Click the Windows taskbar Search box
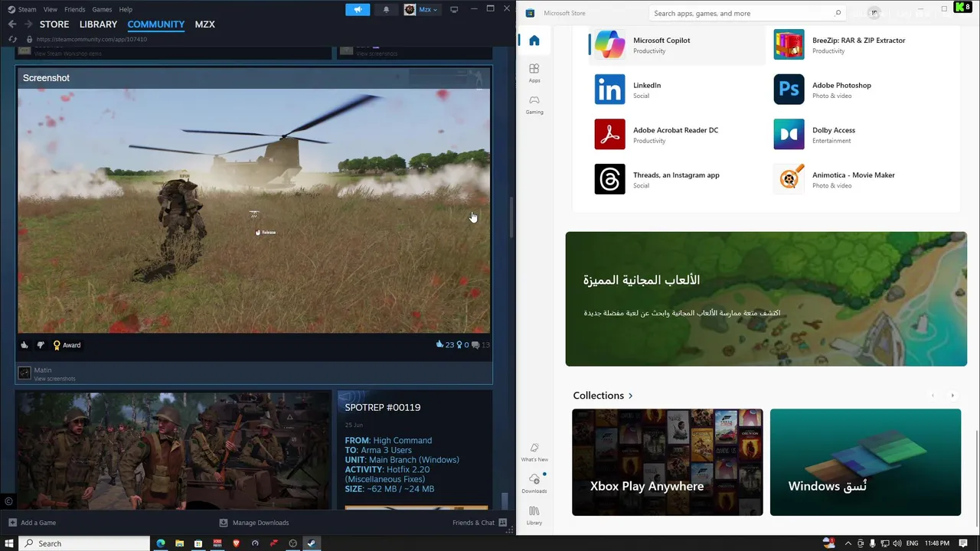This screenshot has height=551, width=980. pos(86,543)
